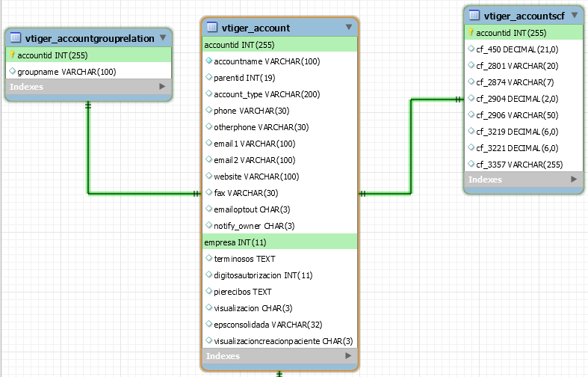Screen dimensions: 588x377
Task: Click the vtiger_account table icon
Action: [212, 27]
